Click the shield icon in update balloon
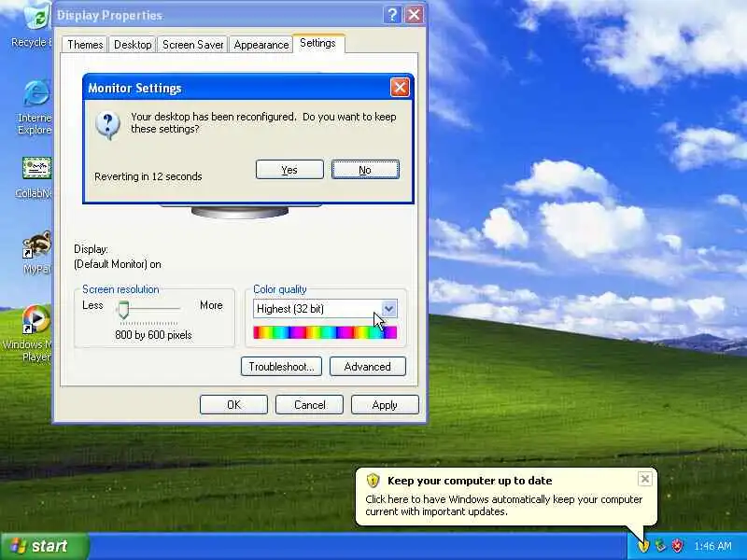The width and height of the screenshot is (747, 560). point(373,481)
